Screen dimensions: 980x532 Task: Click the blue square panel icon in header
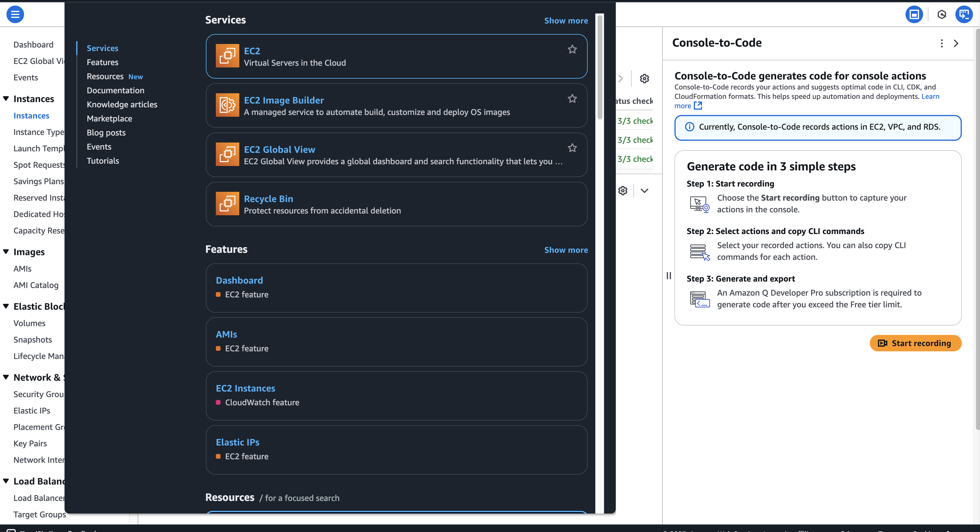pos(914,14)
